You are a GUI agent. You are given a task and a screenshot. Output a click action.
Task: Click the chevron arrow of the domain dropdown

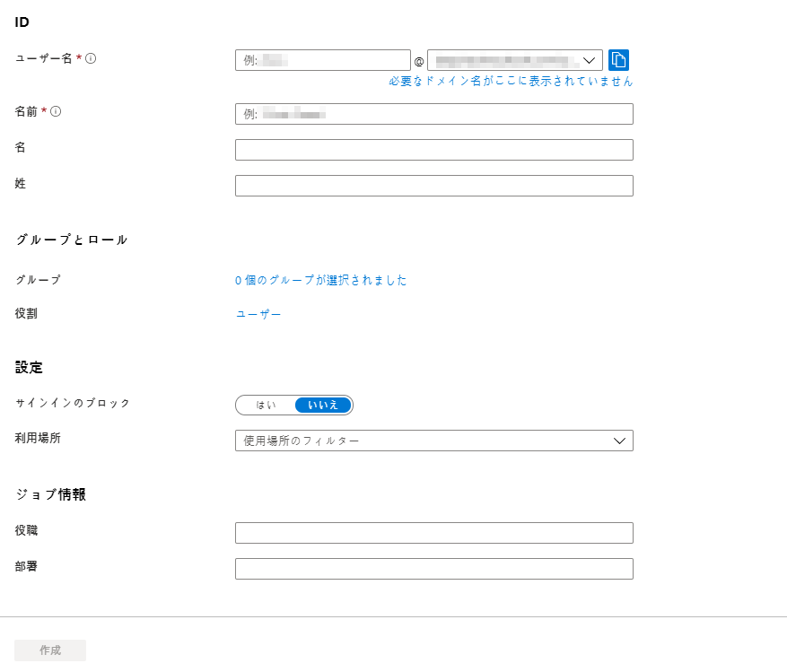click(590, 60)
